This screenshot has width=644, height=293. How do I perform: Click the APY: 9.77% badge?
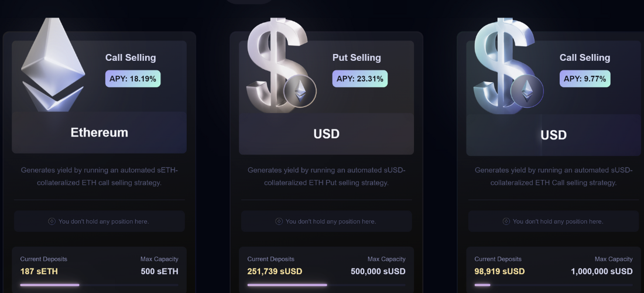(x=585, y=79)
